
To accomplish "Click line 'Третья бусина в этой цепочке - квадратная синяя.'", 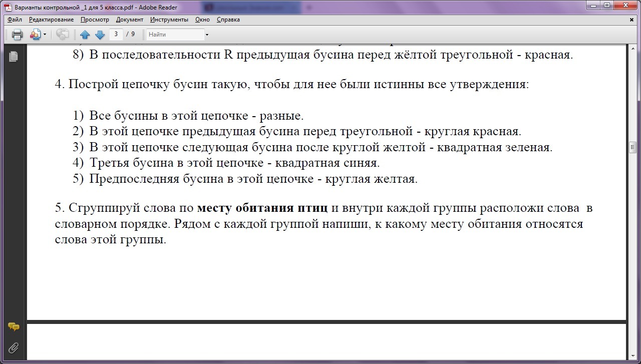I will 234,163.
